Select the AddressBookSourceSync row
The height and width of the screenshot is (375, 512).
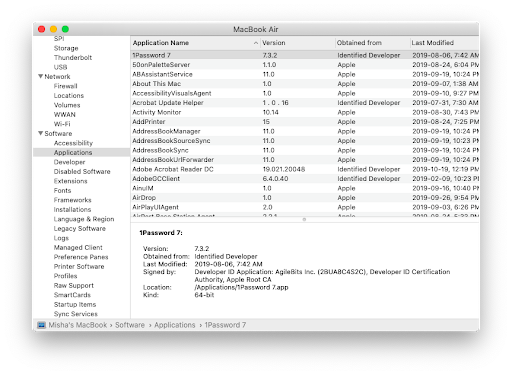[x=305, y=141]
